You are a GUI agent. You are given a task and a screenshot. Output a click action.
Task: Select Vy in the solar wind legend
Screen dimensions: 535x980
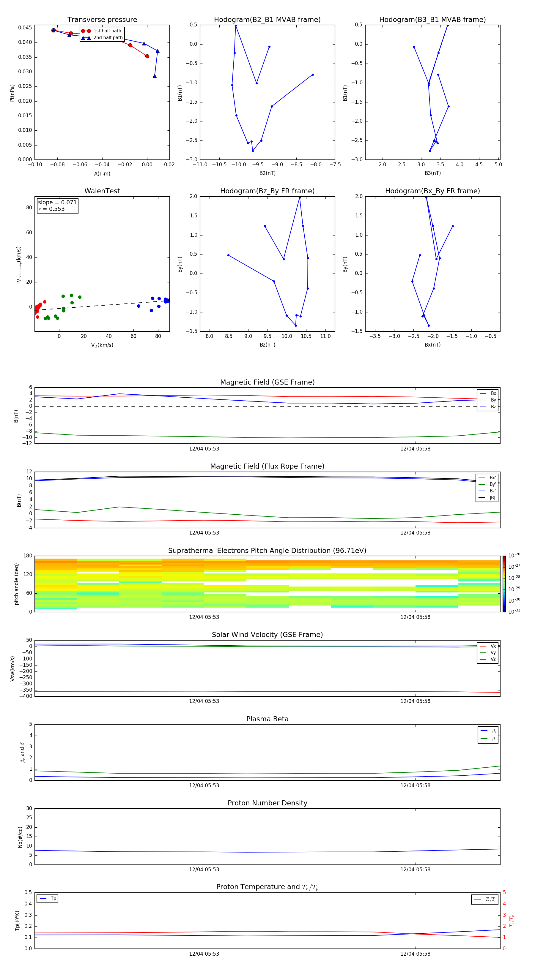point(488,652)
